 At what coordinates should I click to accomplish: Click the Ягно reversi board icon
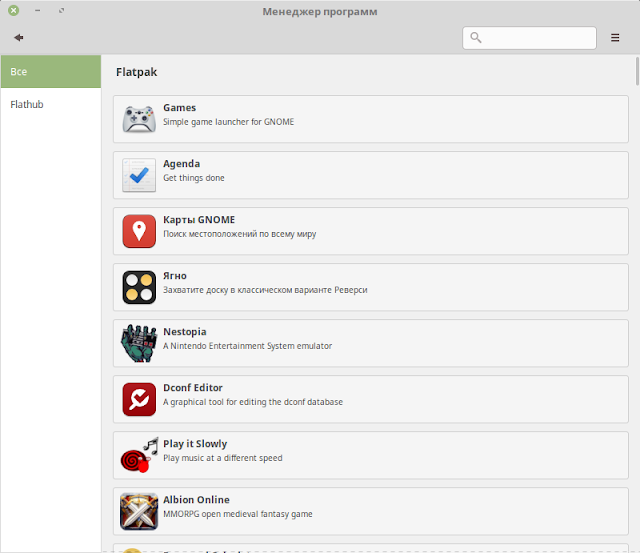pos(139,287)
